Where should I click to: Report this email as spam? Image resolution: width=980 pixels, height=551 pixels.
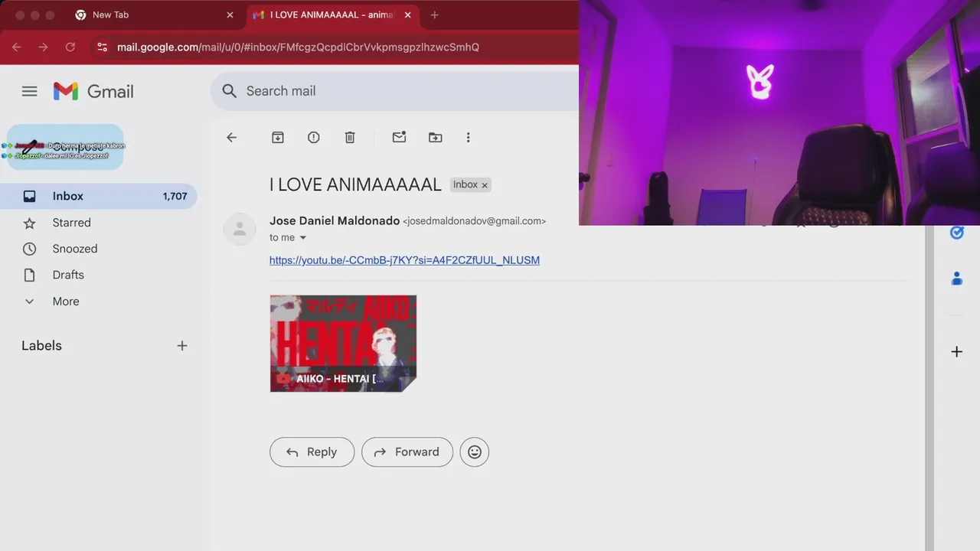coord(314,137)
